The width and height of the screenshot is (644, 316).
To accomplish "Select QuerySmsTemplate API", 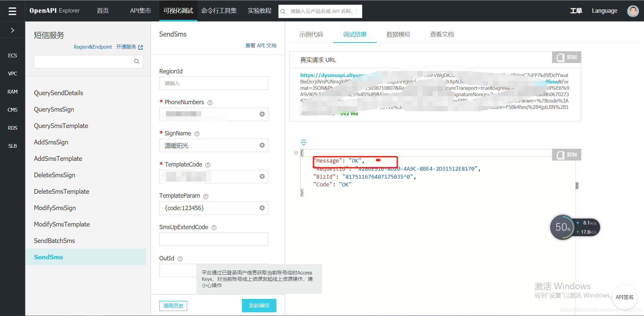I will pyautogui.click(x=61, y=126).
